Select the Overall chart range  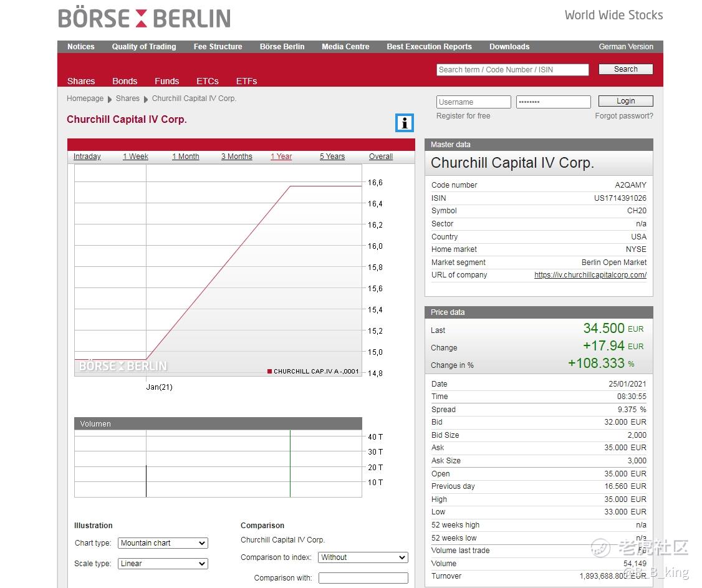click(381, 157)
